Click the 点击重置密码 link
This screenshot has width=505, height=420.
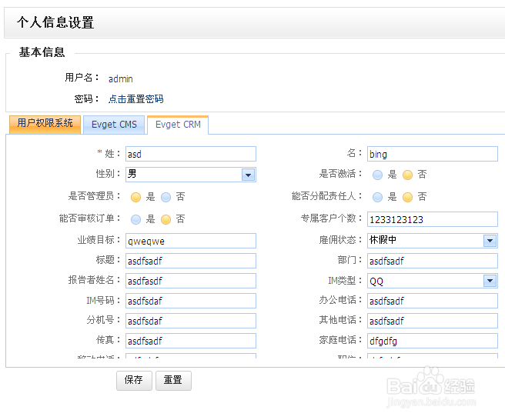click(x=136, y=99)
